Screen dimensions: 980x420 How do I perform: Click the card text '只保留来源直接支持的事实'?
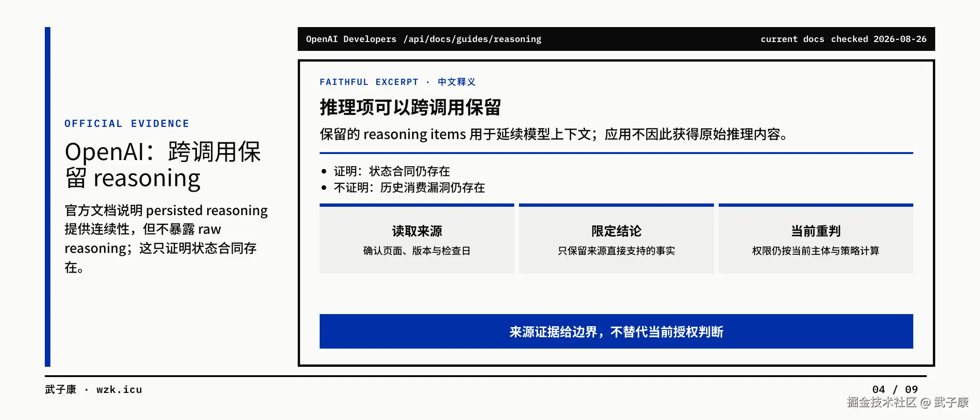click(616, 251)
